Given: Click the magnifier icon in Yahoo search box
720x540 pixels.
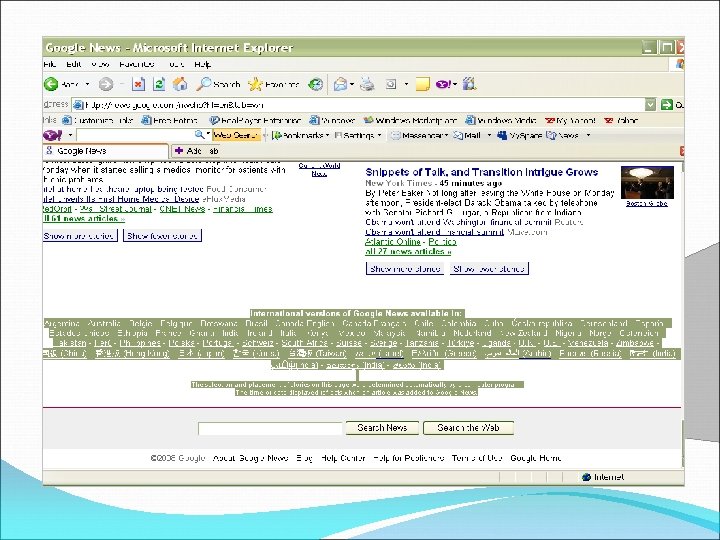Looking at the screenshot, I should (199, 135).
